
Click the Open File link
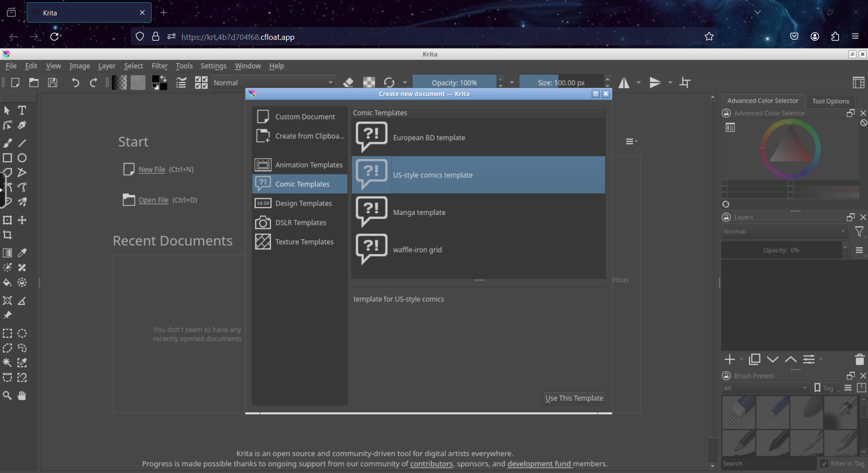click(153, 200)
